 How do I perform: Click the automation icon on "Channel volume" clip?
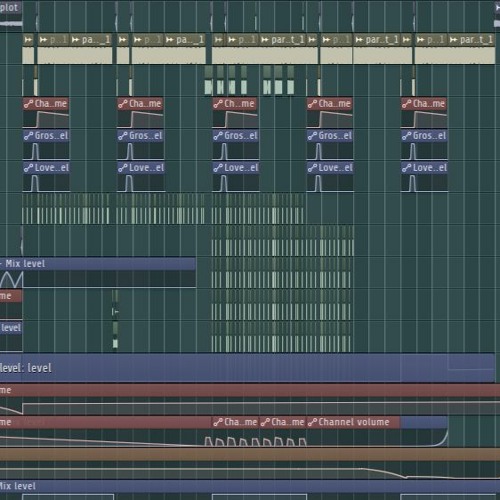pos(312,422)
